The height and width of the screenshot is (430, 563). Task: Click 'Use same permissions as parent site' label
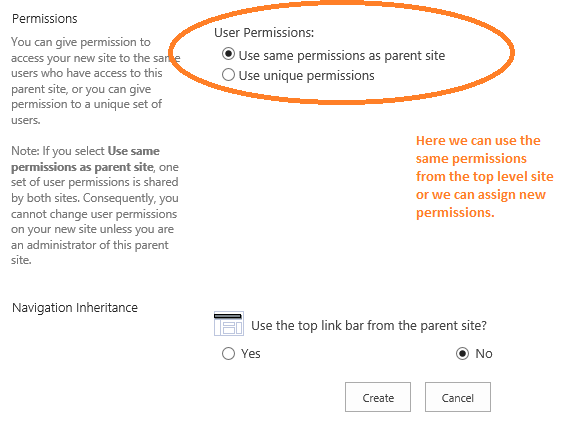[342, 56]
